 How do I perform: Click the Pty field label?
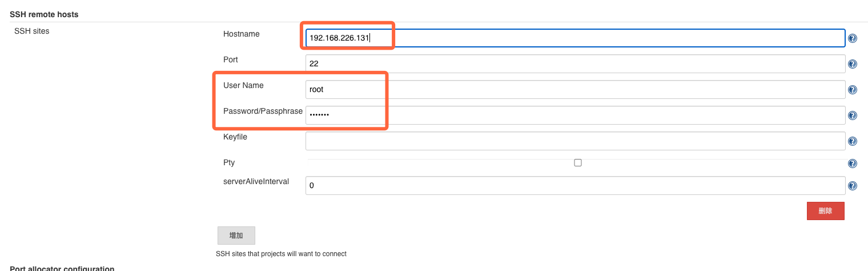[229, 163]
